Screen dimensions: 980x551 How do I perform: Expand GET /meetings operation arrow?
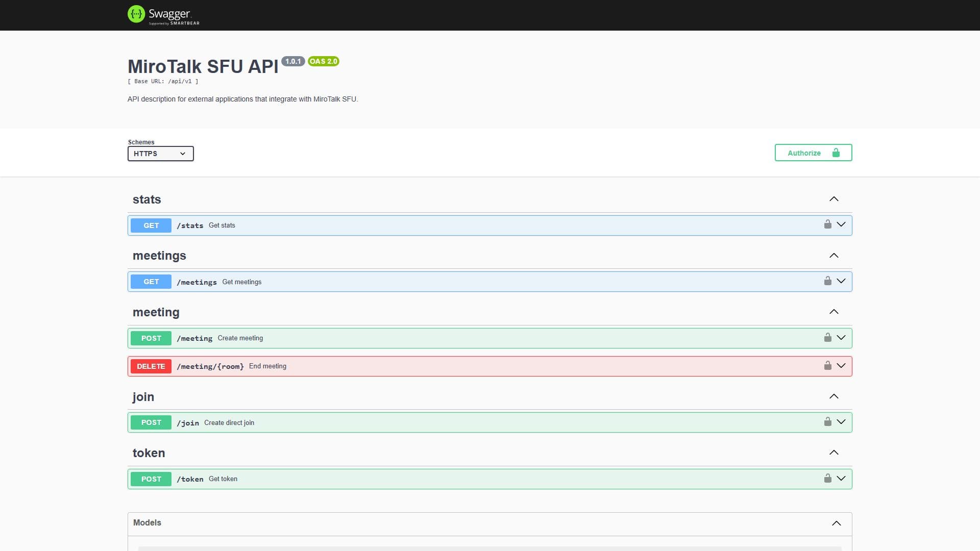[841, 281]
